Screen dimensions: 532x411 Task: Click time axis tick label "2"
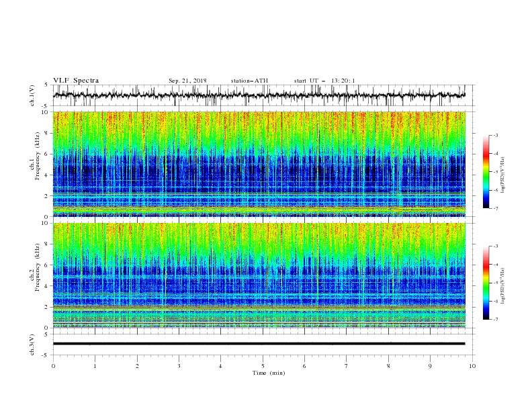(137, 366)
